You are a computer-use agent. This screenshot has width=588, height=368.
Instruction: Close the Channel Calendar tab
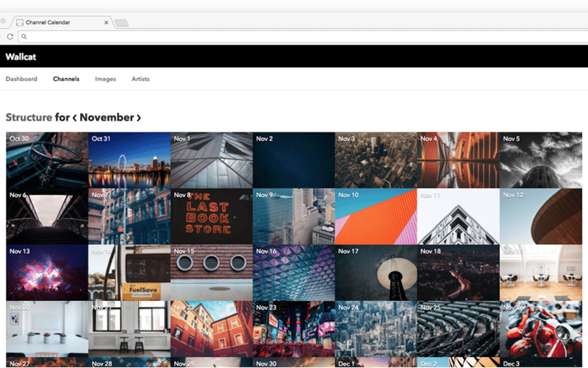point(106,23)
